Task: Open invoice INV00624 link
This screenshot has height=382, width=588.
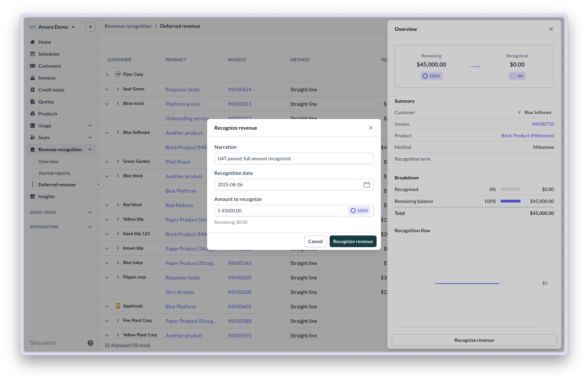Action: coord(240,90)
